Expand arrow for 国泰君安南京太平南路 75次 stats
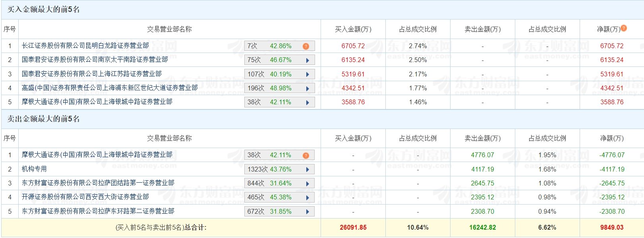Image resolution: width=644 pixels, height=238 pixels. click(307, 60)
